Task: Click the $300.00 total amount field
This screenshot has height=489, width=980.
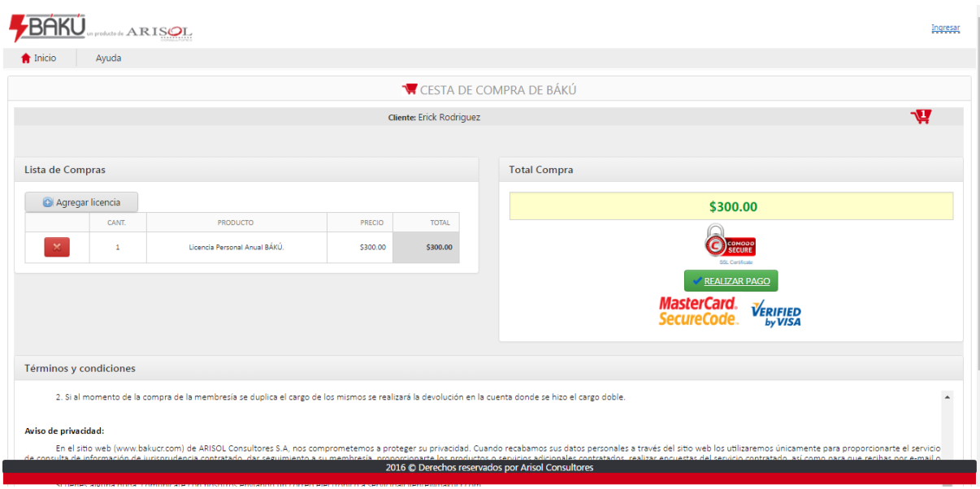Action: [x=731, y=206]
